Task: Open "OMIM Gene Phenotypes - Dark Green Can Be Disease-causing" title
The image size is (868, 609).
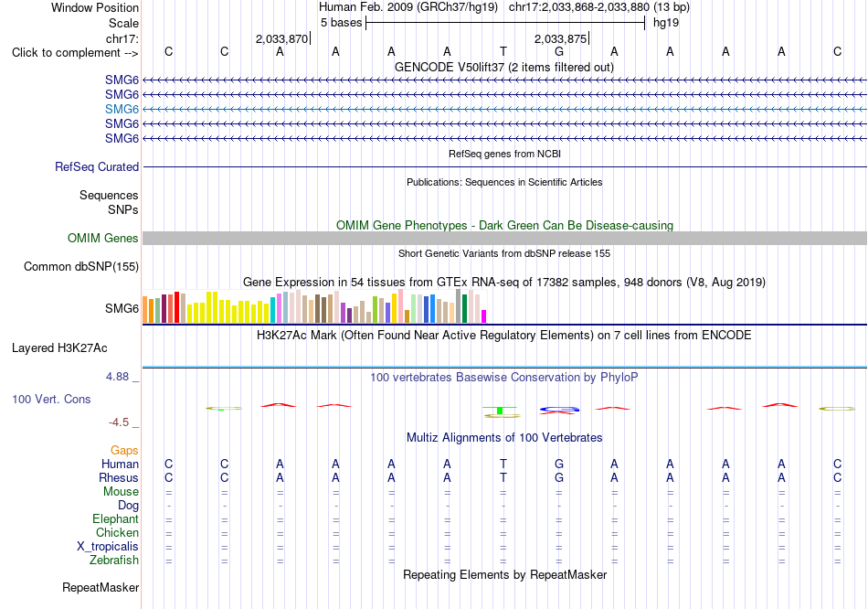Action: point(504,226)
